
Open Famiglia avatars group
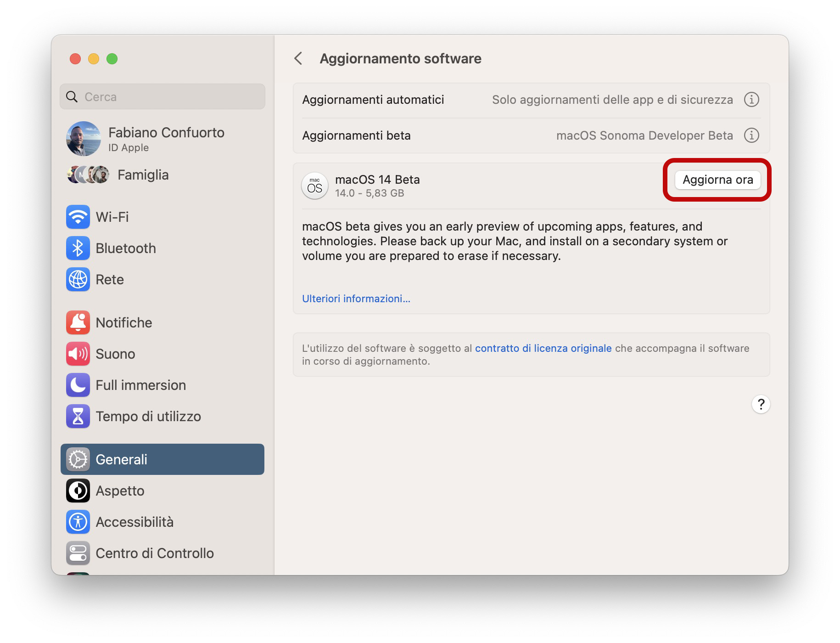[x=88, y=175]
